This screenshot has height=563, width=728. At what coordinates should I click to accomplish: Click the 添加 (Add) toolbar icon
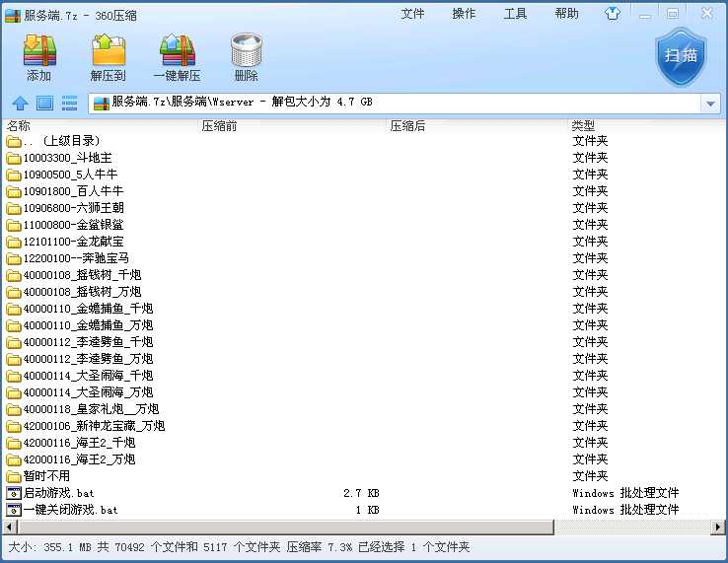pyautogui.click(x=39, y=51)
